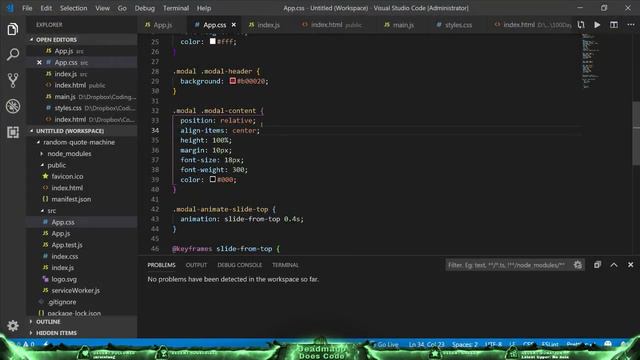The height and width of the screenshot is (360, 640).
Task: Click the errors and warnings status icon
Action: 25,344
